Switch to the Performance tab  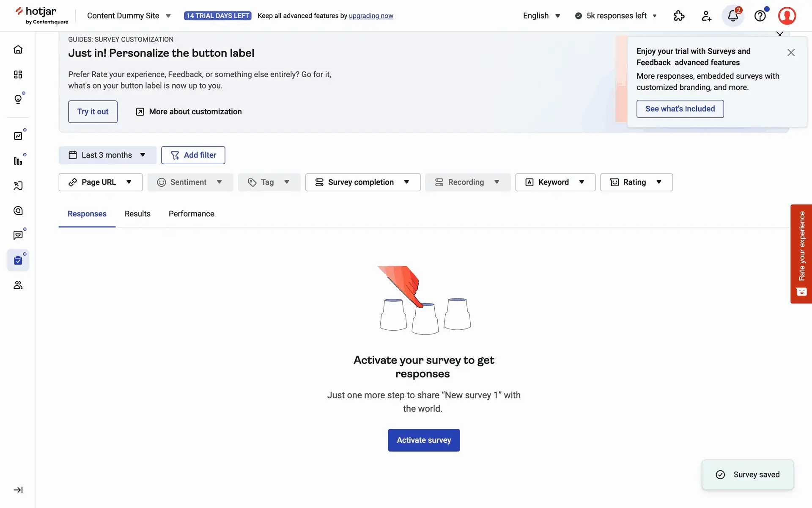coord(191,214)
